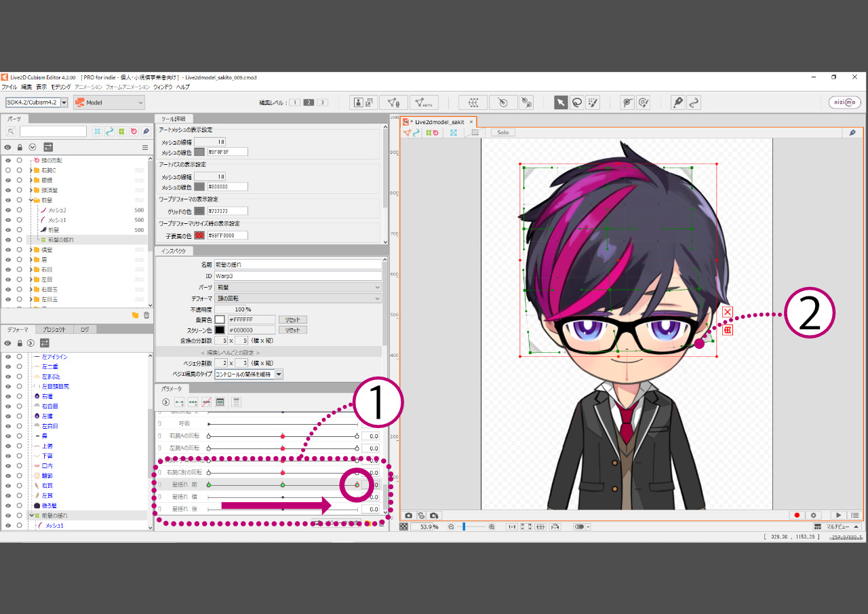868x614 pixels.
Task: Reset the 乗算色 with リセット button
Action: click(292, 320)
